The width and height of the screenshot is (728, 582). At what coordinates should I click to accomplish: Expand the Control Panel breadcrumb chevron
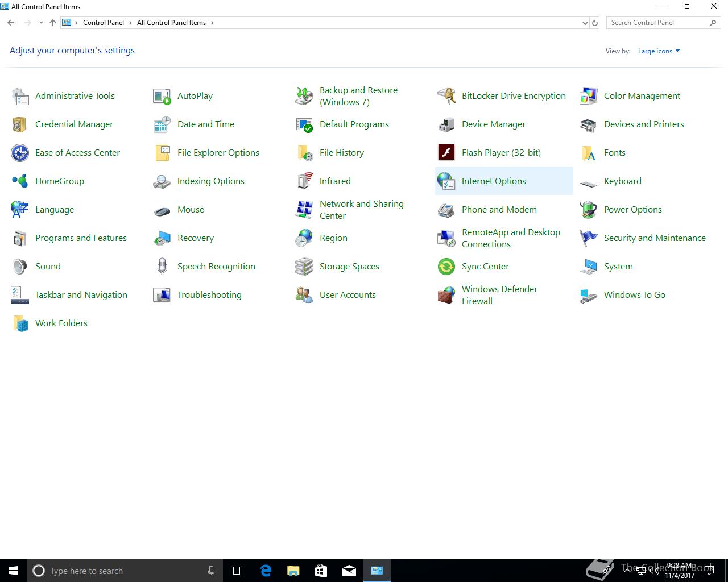[131, 23]
